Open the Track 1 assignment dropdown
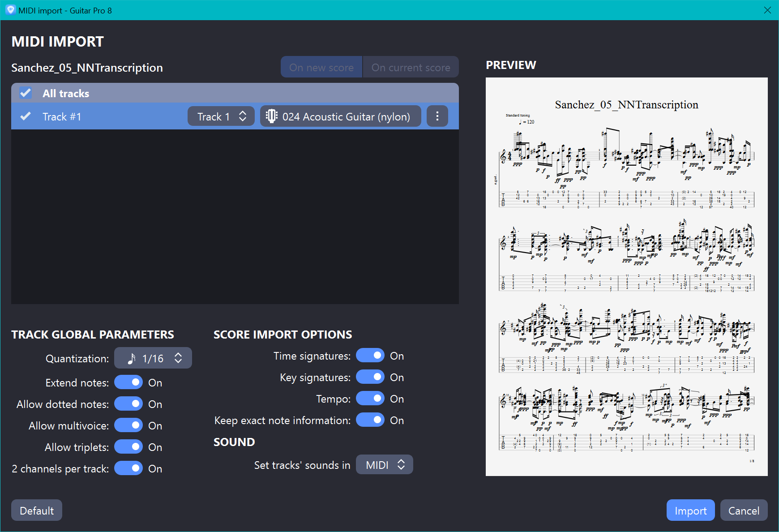 point(221,116)
